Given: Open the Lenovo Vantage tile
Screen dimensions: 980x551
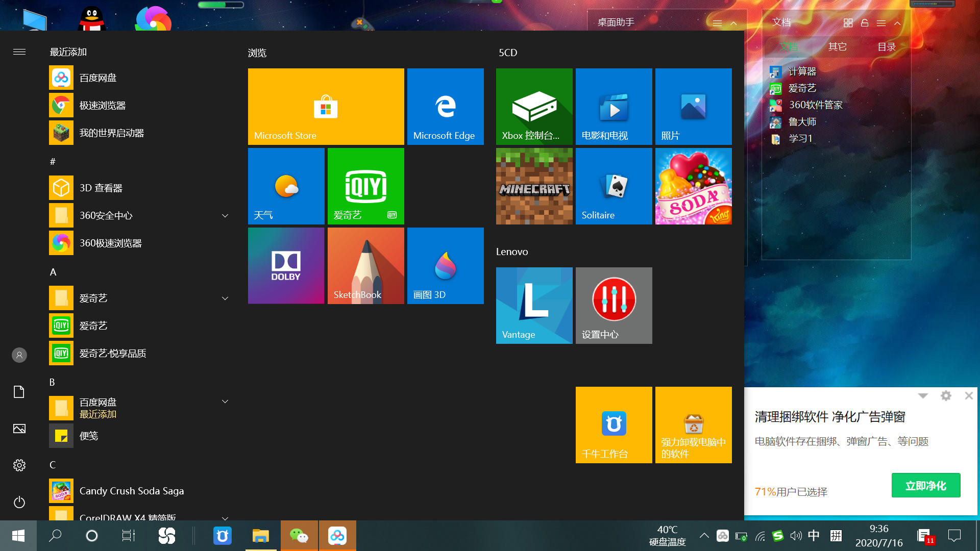Looking at the screenshot, I should pyautogui.click(x=534, y=306).
